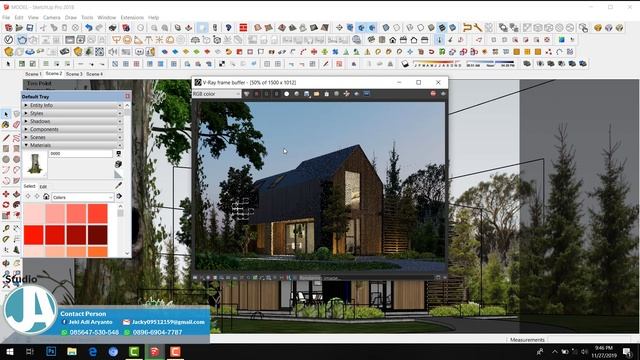The height and width of the screenshot is (360, 640).
Task: Open File Explorer from the taskbar
Action: tap(72, 351)
